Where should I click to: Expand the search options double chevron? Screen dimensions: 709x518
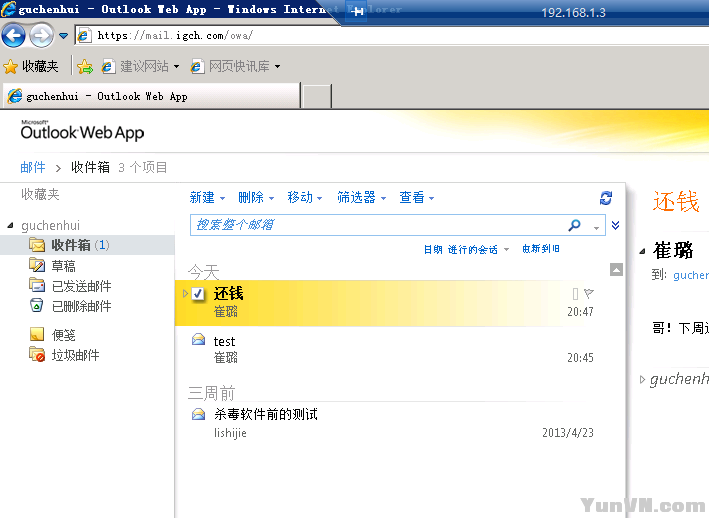[615, 225]
